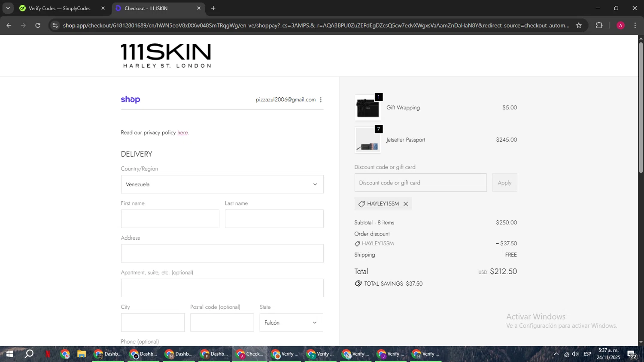This screenshot has height=362, width=644.
Task: Open the Chrome three-dot menu
Action: click(x=635, y=25)
